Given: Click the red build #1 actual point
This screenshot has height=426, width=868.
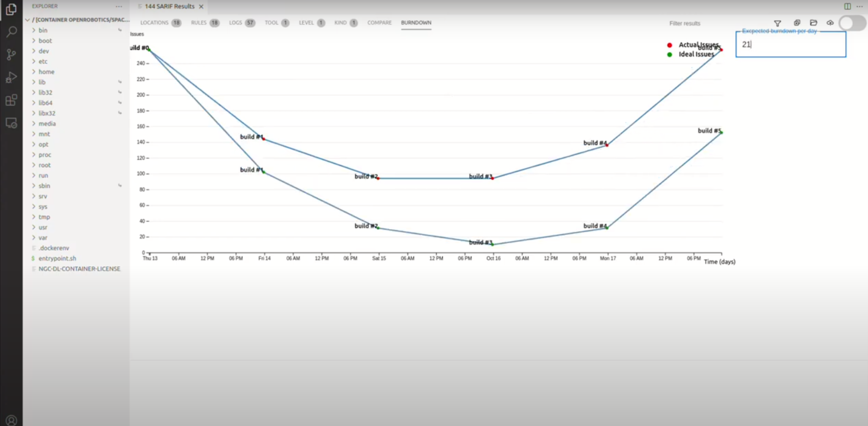Looking at the screenshot, I should point(264,139).
